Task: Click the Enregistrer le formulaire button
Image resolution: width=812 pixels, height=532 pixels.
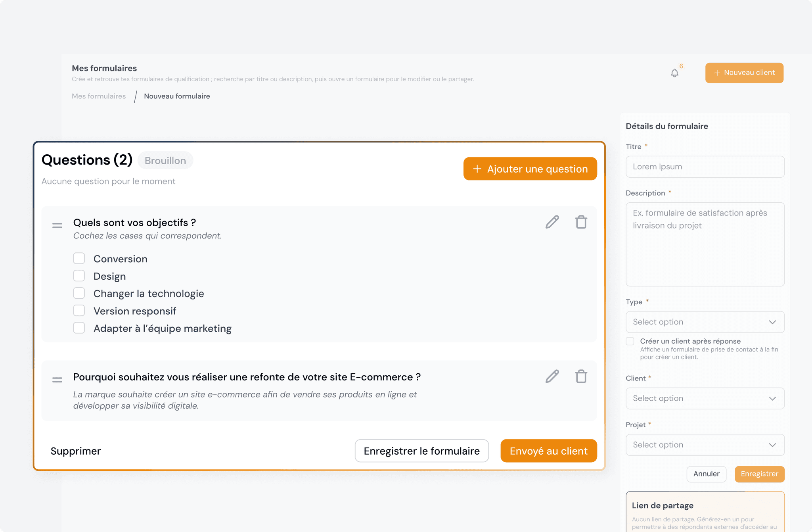Action: [x=421, y=451]
